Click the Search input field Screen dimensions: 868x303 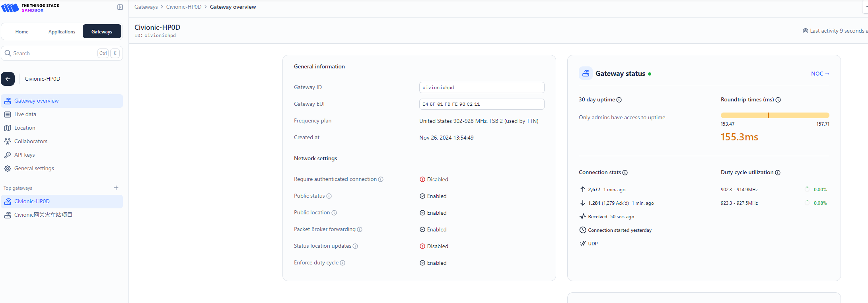pyautogui.click(x=62, y=53)
